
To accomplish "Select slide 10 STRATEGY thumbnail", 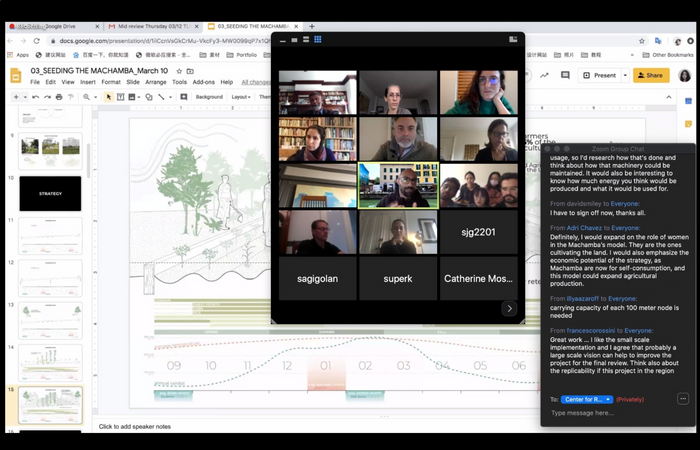I will pyautogui.click(x=50, y=193).
